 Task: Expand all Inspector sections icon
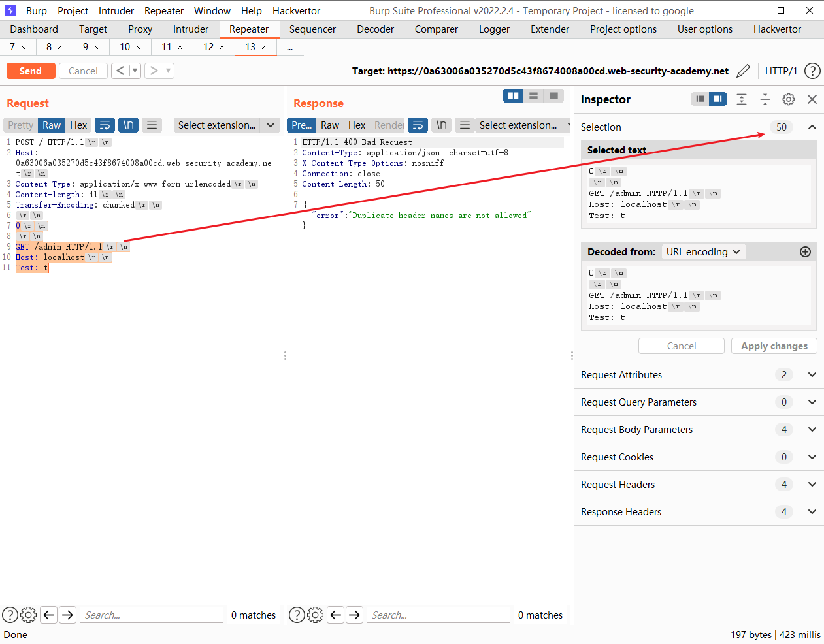click(x=742, y=99)
